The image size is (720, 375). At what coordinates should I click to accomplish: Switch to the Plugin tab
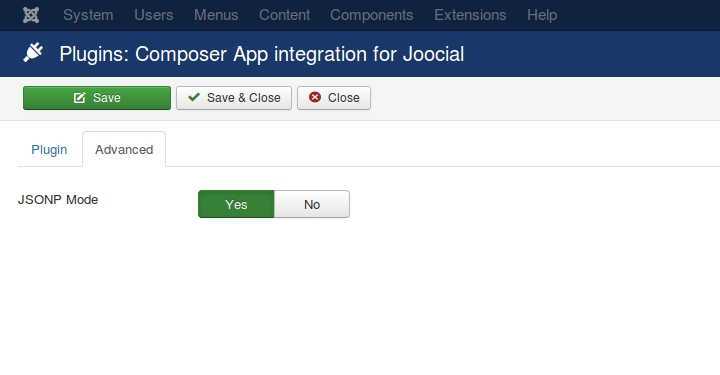pos(49,150)
